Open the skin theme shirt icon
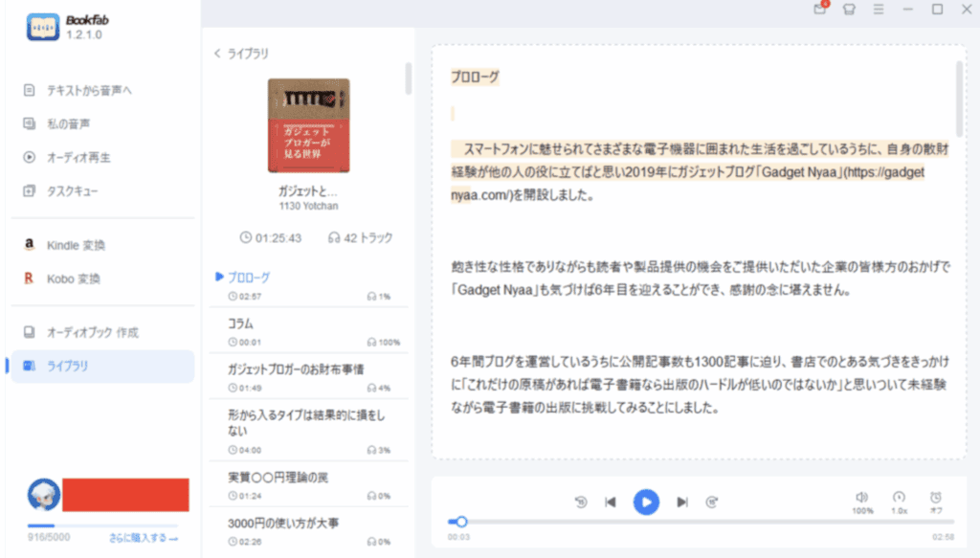This screenshot has width=980, height=558. [849, 10]
